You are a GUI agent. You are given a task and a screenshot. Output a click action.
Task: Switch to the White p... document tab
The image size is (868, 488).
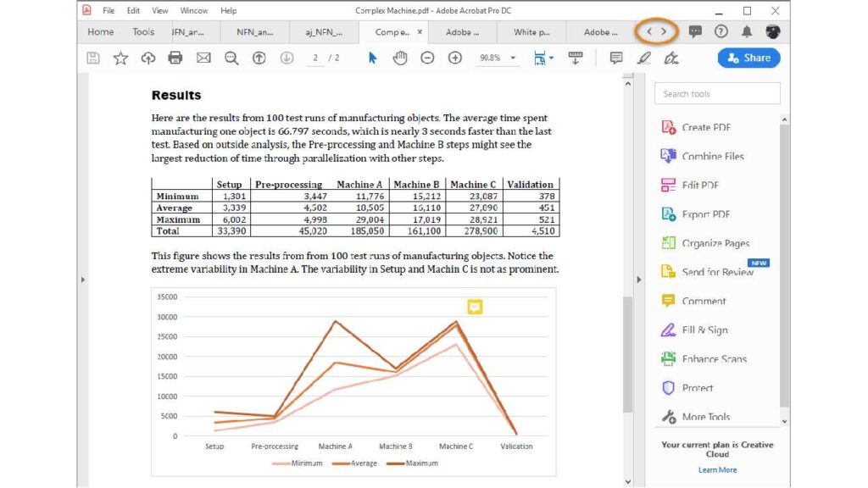coord(531,32)
